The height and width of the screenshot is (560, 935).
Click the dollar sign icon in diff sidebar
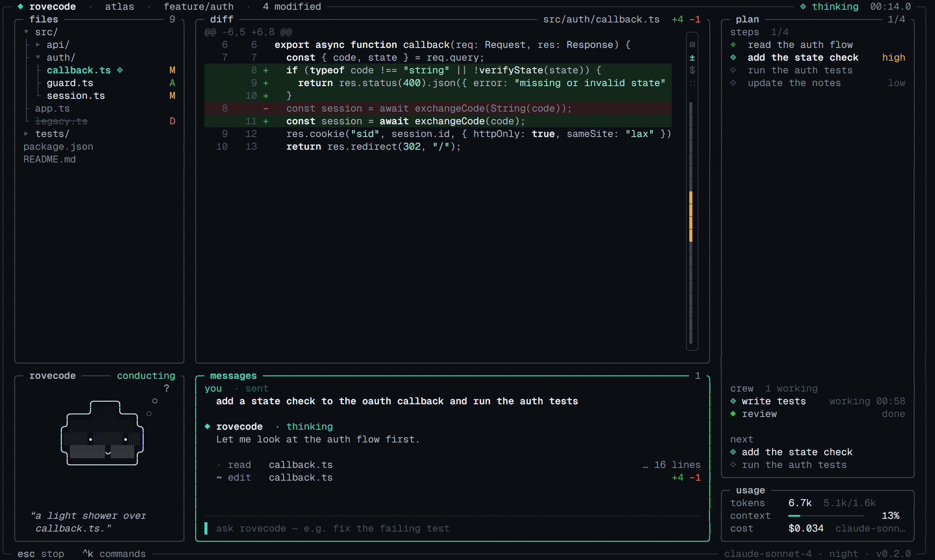(692, 70)
